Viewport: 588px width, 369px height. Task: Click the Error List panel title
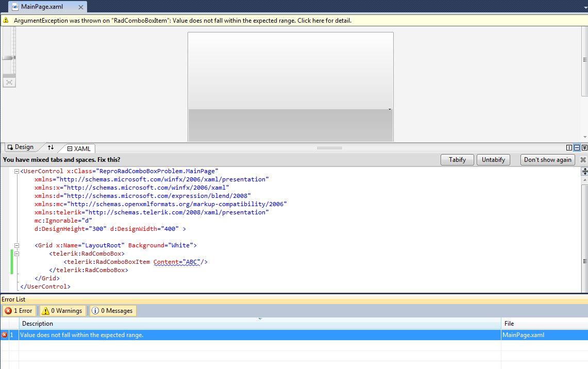(13, 299)
